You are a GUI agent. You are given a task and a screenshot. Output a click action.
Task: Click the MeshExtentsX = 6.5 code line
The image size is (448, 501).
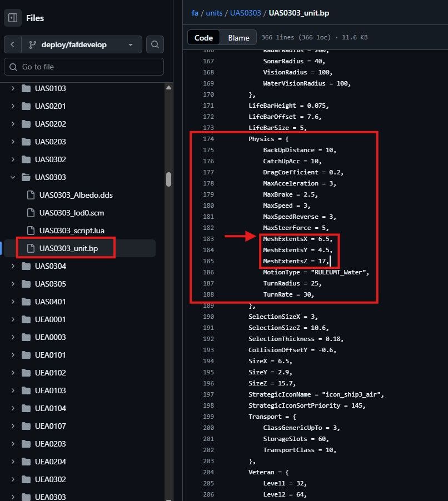click(x=298, y=239)
